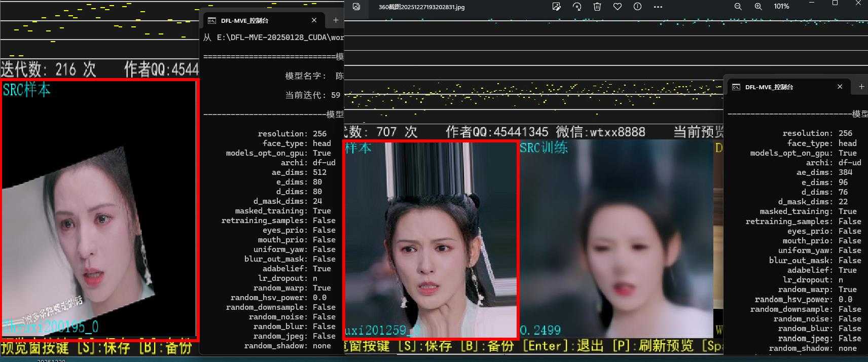Click the 'archi: df-ud' line in the left console

click(308, 163)
